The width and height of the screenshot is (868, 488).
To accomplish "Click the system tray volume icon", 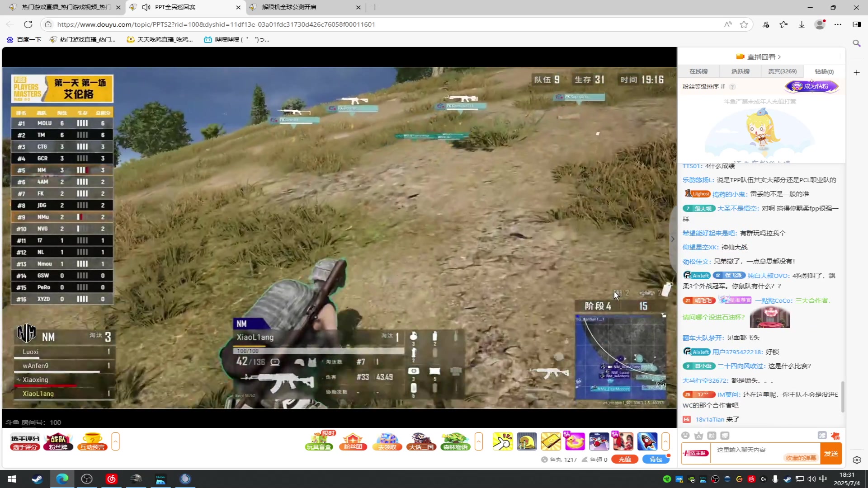I will 811,479.
